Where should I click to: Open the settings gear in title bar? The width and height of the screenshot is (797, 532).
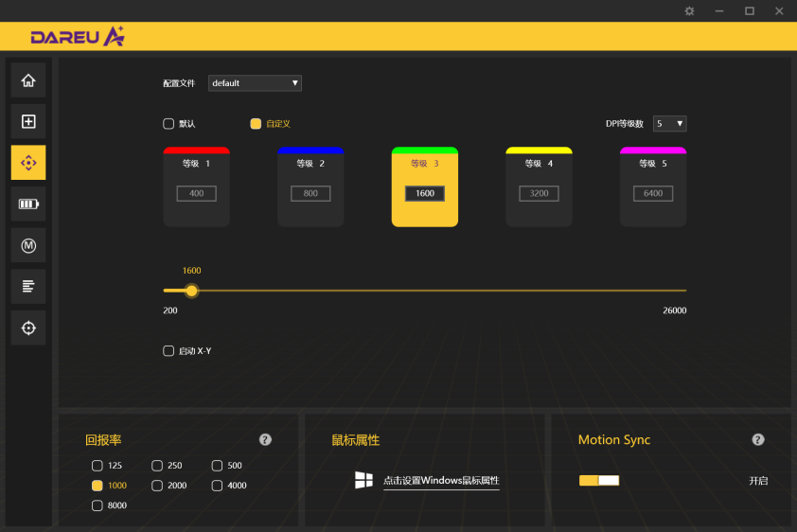point(689,10)
